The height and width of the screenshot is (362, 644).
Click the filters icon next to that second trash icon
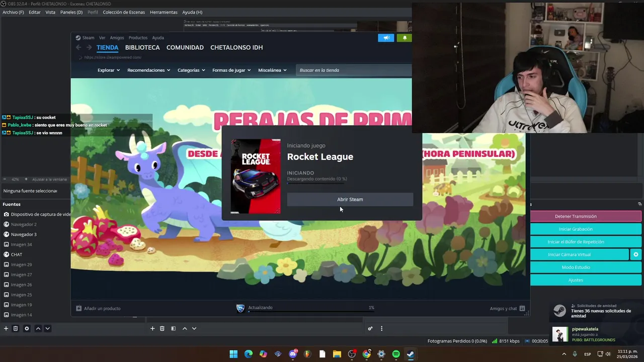(173, 328)
